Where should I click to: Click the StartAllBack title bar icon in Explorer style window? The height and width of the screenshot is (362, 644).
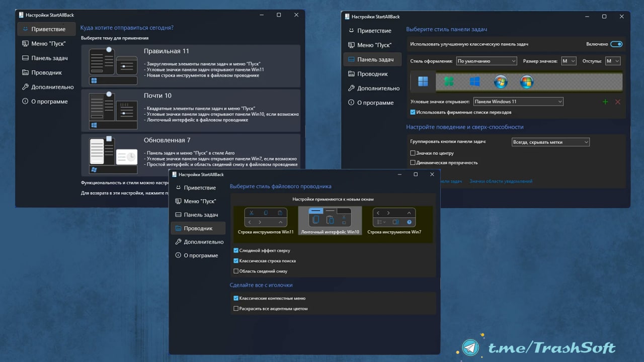click(x=175, y=174)
